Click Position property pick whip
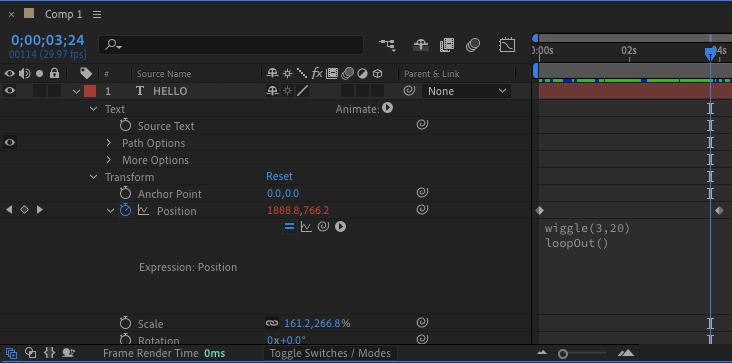This screenshot has height=363, width=732. [422, 209]
